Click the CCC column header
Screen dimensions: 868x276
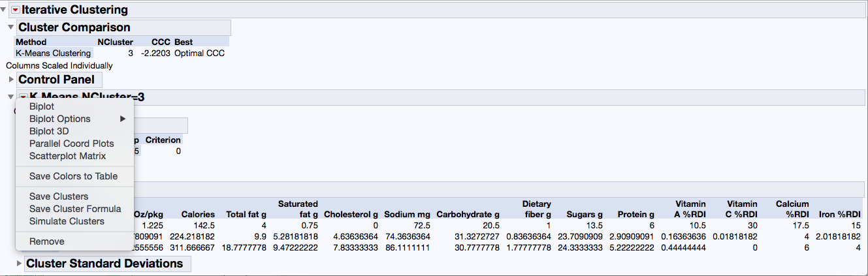coord(161,42)
